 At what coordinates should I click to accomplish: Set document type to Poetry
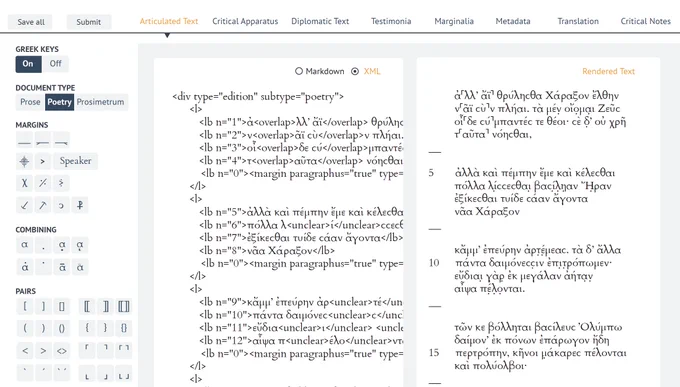(59, 102)
